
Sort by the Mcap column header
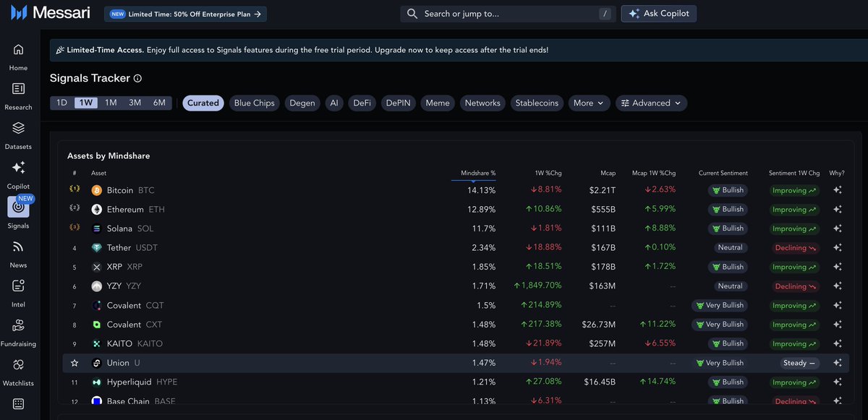608,173
